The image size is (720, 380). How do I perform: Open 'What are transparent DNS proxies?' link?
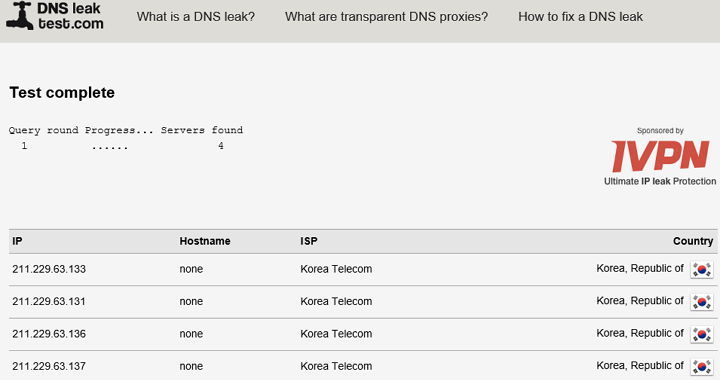pyautogui.click(x=386, y=17)
